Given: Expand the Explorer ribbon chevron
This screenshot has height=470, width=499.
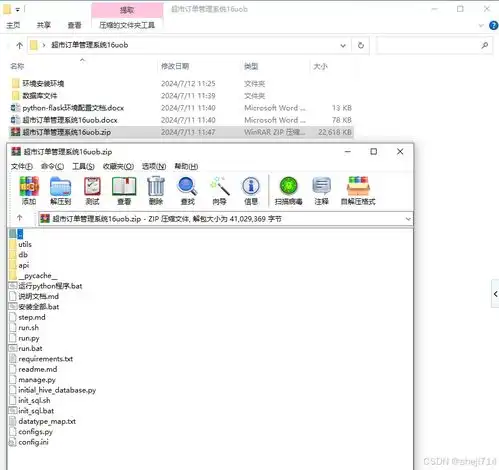Looking at the screenshot, I should pyautogui.click(x=481, y=25).
